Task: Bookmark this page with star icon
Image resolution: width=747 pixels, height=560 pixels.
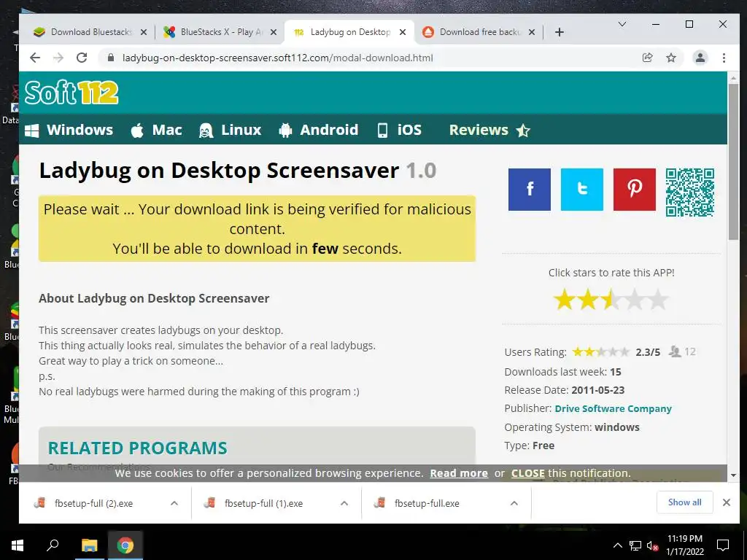Action: click(671, 58)
